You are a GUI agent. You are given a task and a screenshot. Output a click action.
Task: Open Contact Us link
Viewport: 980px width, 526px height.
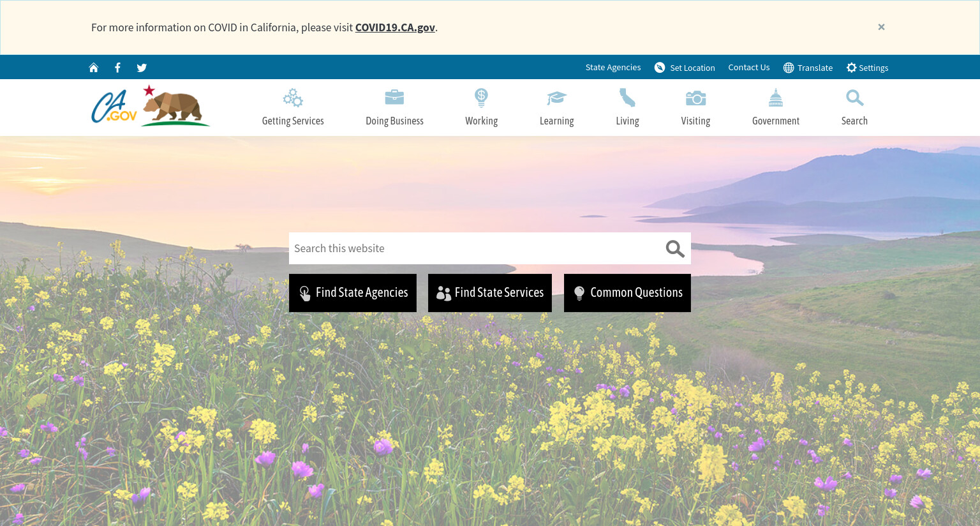coord(749,67)
